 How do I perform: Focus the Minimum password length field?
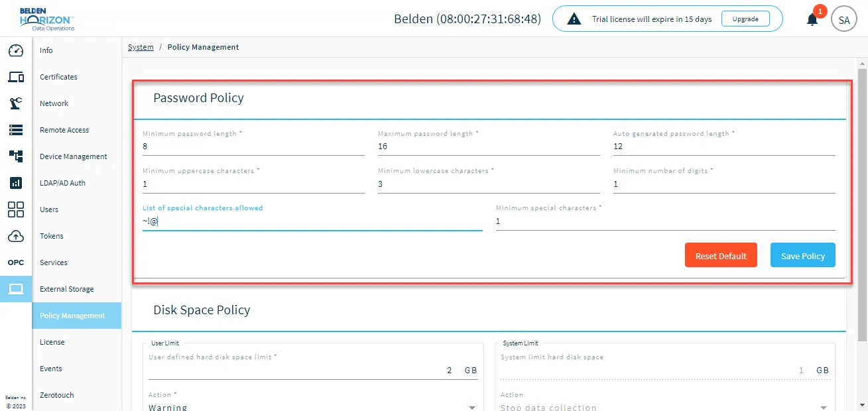click(x=253, y=147)
